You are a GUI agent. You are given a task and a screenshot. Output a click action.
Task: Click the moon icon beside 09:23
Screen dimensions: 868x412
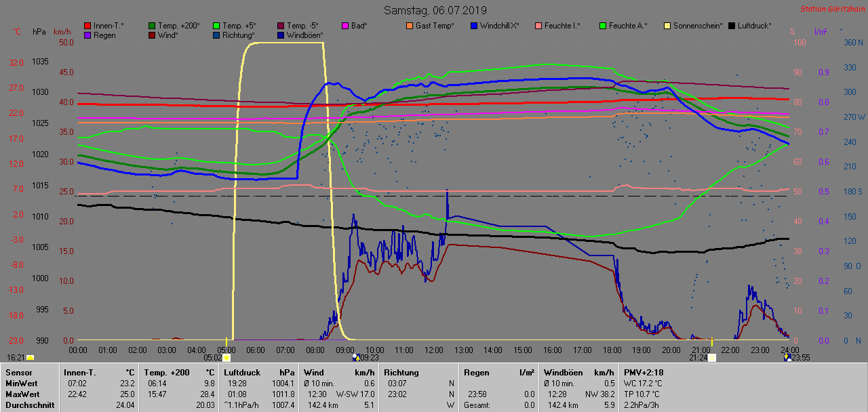pyautogui.click(x=355, y=357)
